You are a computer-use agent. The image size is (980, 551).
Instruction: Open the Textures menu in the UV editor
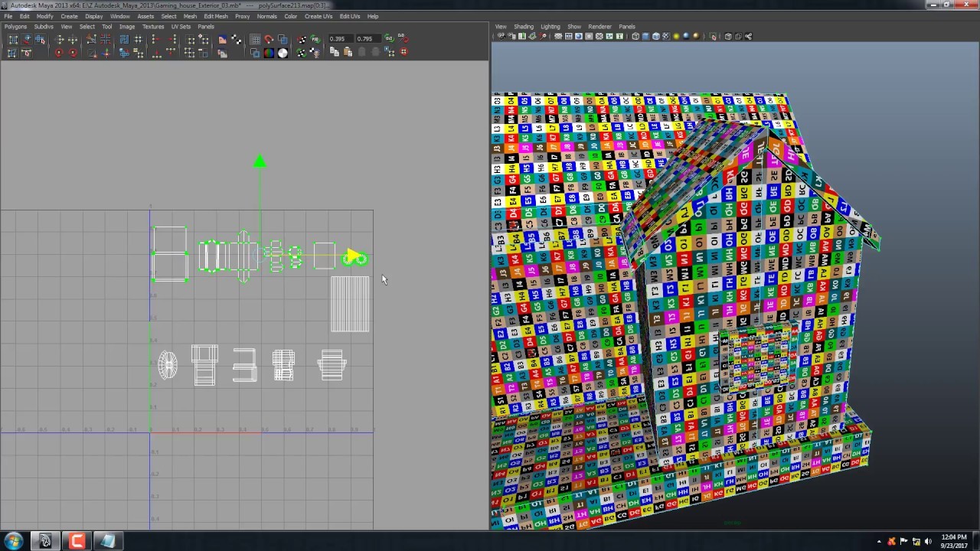[153, 26]
